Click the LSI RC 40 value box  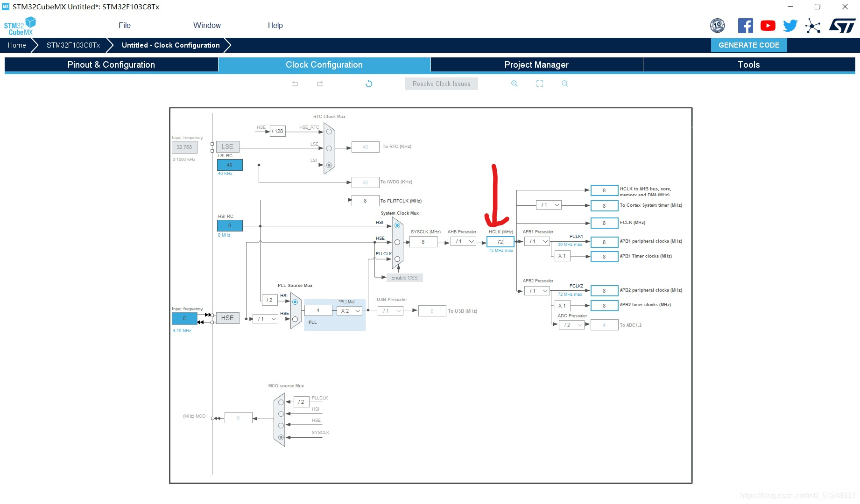click(x=230, y=165)
